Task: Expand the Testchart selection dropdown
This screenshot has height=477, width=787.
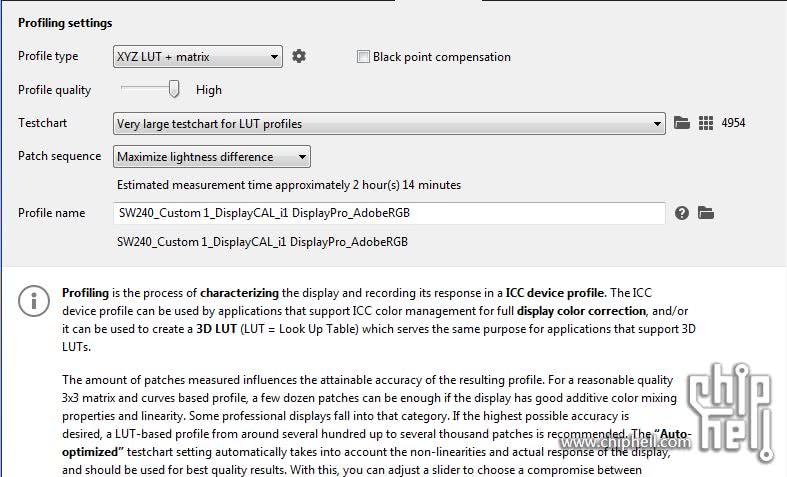Action: tap(389, 124)
